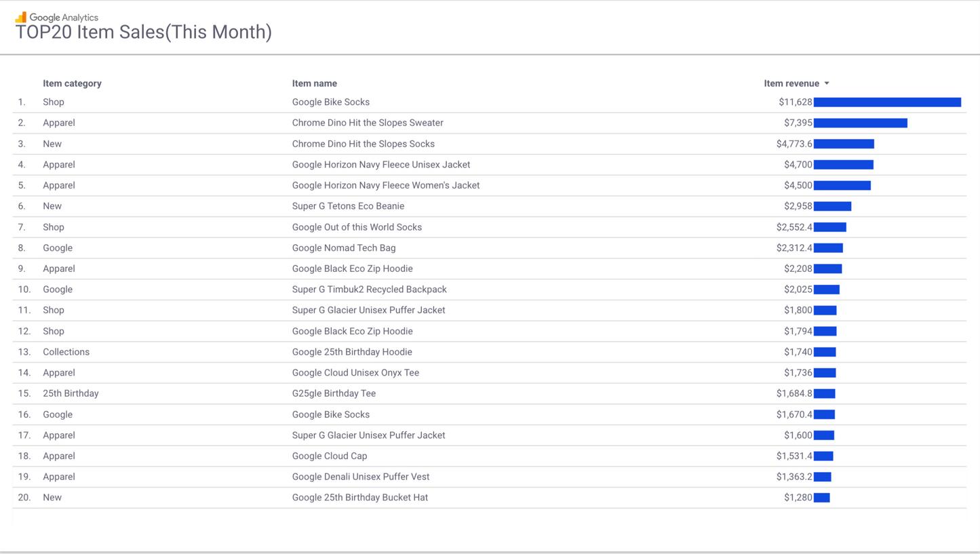Select the $1,736 revenue value
The height and width of the screenshot is (554, 980).
(x=798, y=373)
